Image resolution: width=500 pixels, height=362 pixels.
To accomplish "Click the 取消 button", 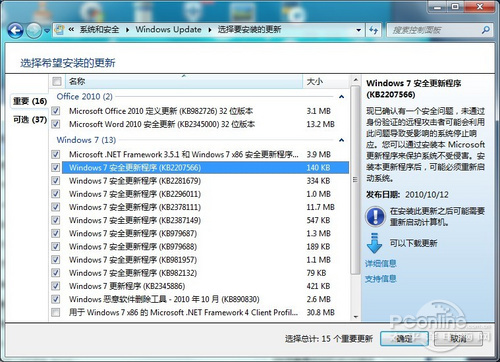I will tap(458, 339).
